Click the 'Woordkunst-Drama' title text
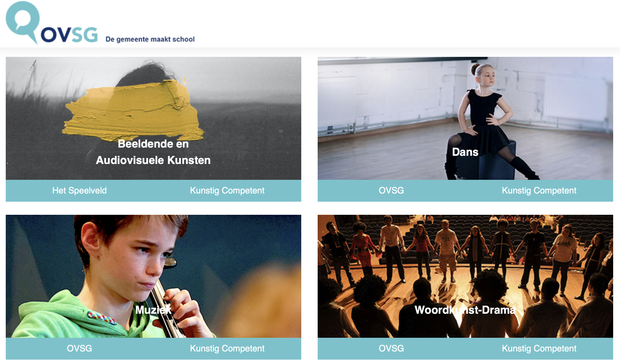Image resolution: width=620 pixels, height=364 pixels. pos(465,310)
